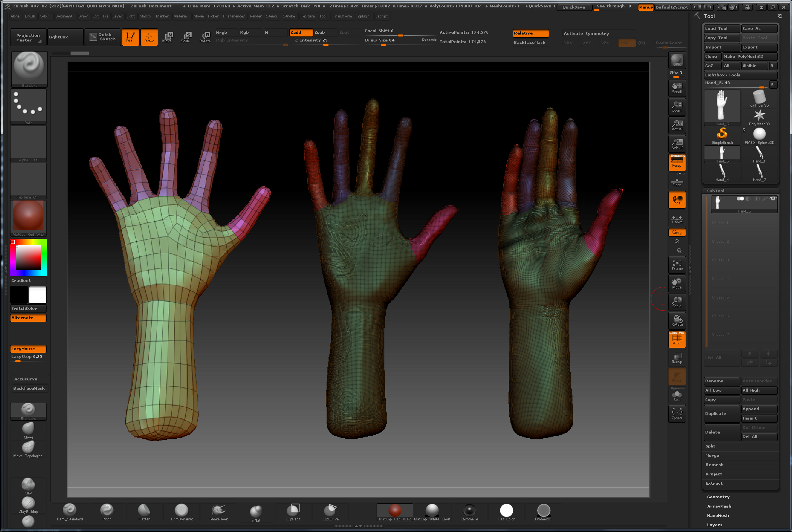Enable Zsub sculpting mode
Screen dimensions: 792x532
pyautogui.click(x=325, y=33)
